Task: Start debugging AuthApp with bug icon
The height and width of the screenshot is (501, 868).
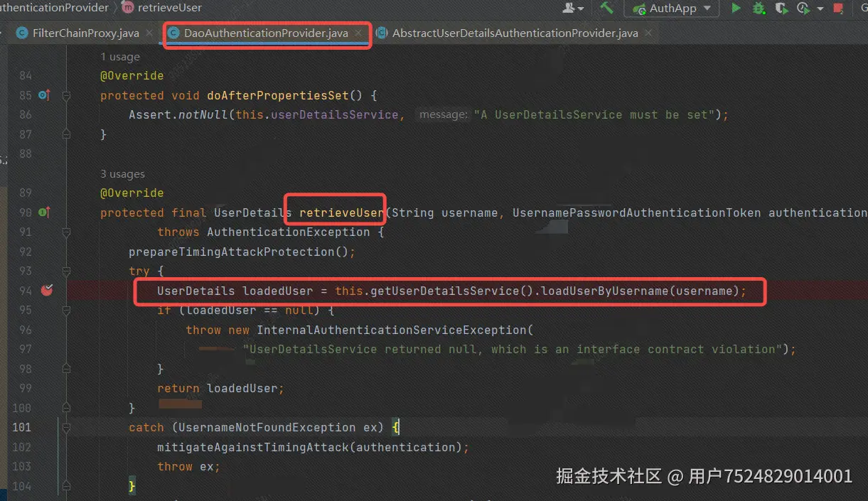Action: pyautogui.click(x=759, y=8)
